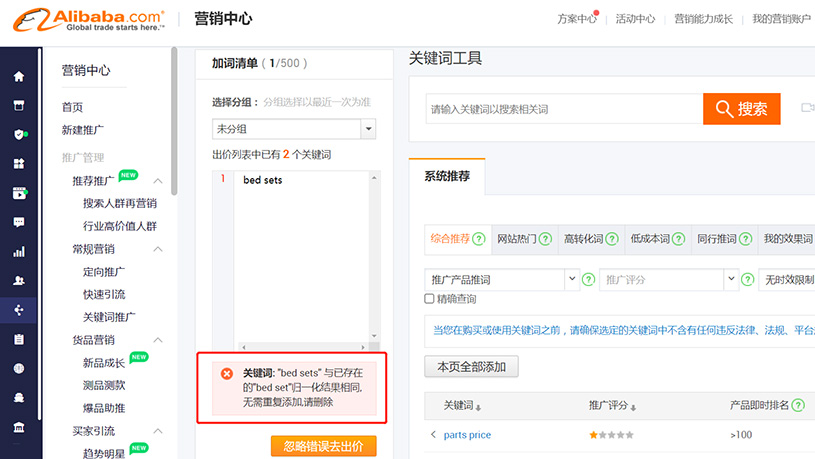Open the bank building icon in sidebar
815x459 pixels.
(x=19, y=427)
